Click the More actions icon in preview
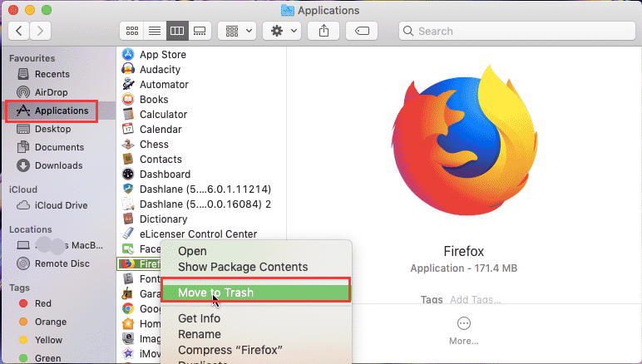This screenshot has width=642, height=364. pyautogui.click(x=464, y=324)
